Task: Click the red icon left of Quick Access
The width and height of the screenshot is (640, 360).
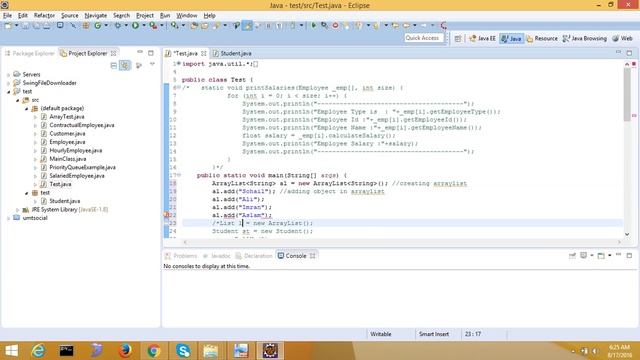Action: point(444,25)
